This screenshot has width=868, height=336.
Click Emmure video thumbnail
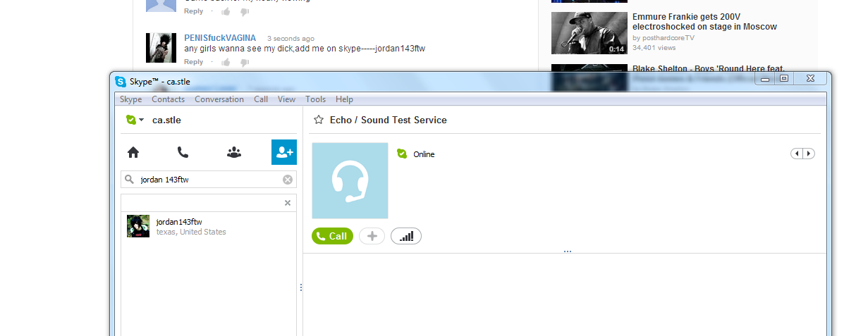pos(589,33)
